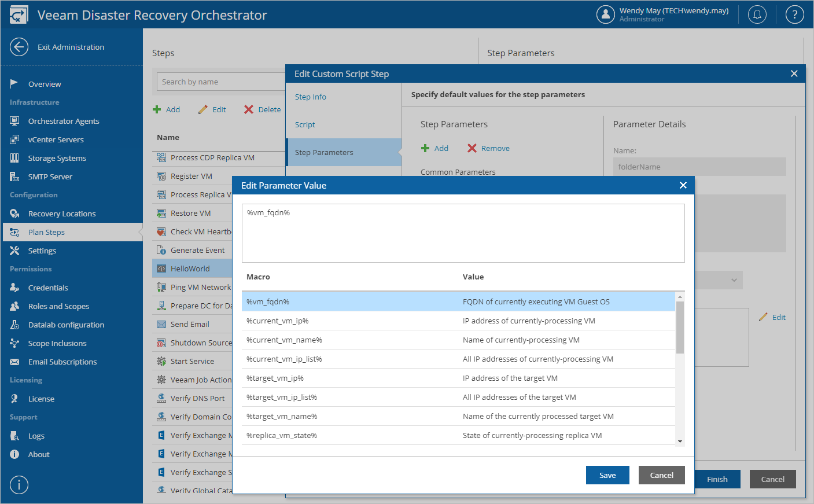Click the Credentials icon
This screenshot has height=504, width=814.
[14, 288]
